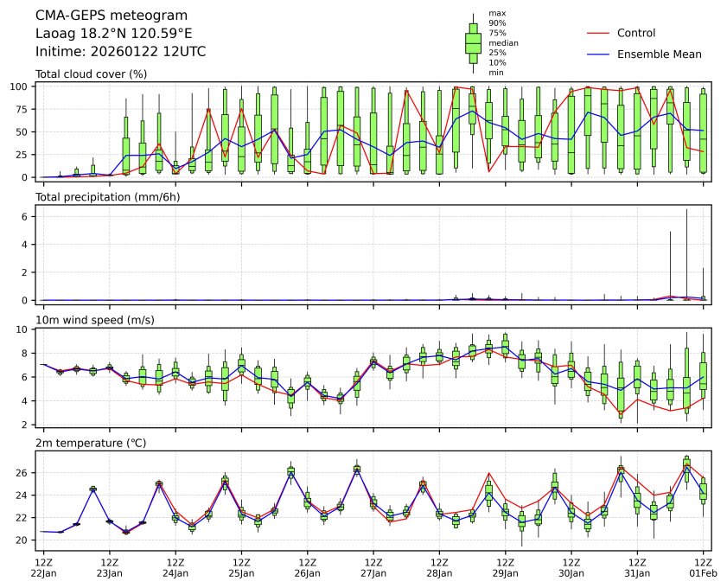
Task: Click the green boxplot legend icon
Action: tap(473, 43)
